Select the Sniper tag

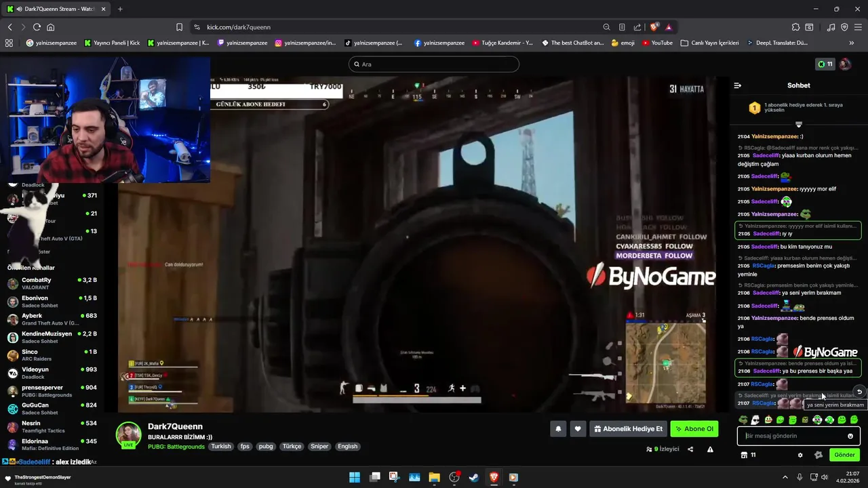point(319,447)
